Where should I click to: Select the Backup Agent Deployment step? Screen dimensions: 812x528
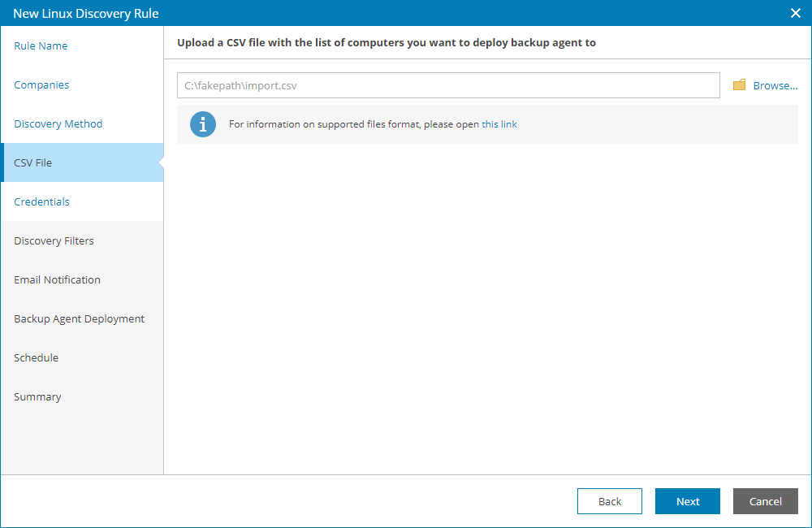(x=79, y=318)
